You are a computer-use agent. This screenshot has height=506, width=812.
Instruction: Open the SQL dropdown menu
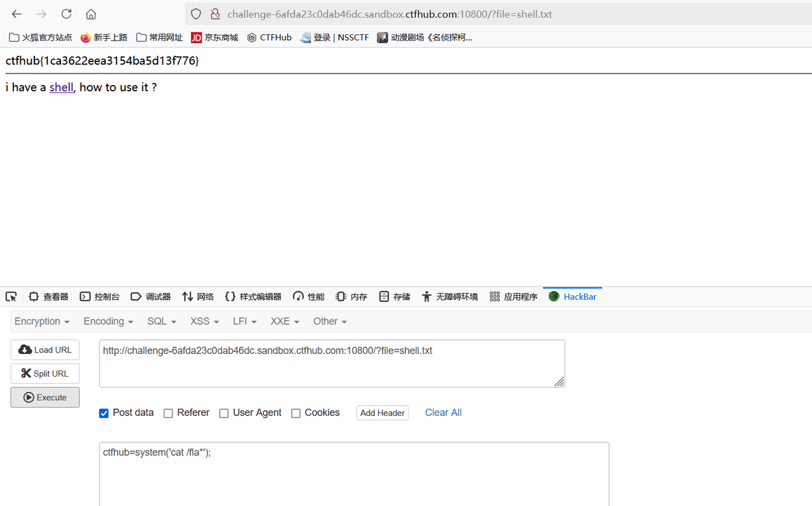[161, 321]
